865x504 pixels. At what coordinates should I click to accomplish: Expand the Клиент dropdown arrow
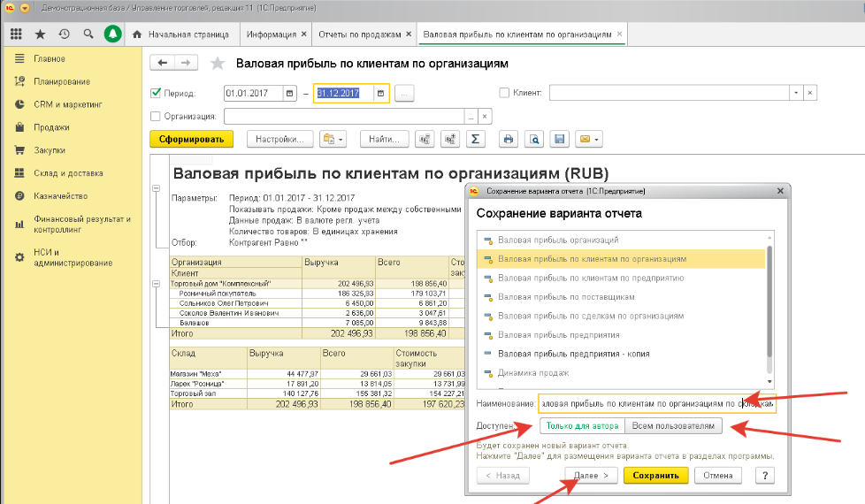795,93
